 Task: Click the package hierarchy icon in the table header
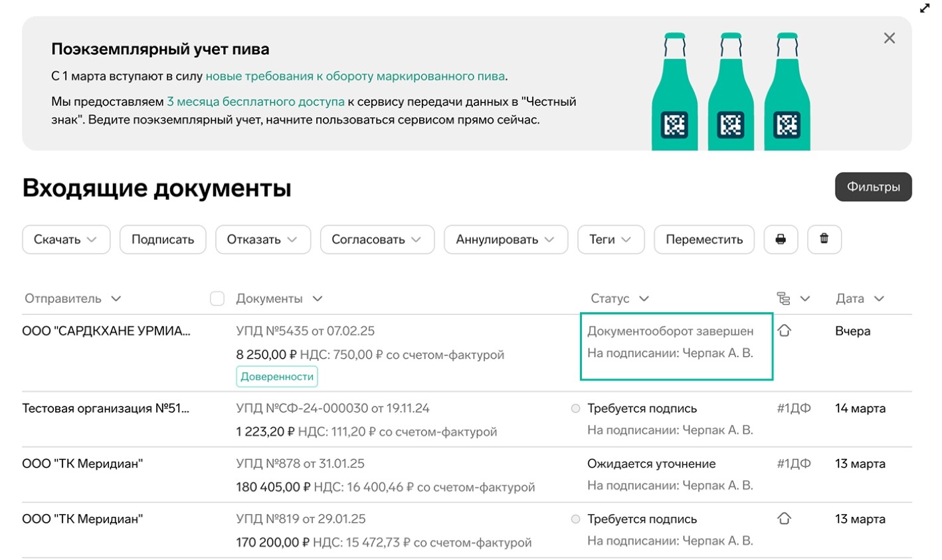tap(784, 299)
